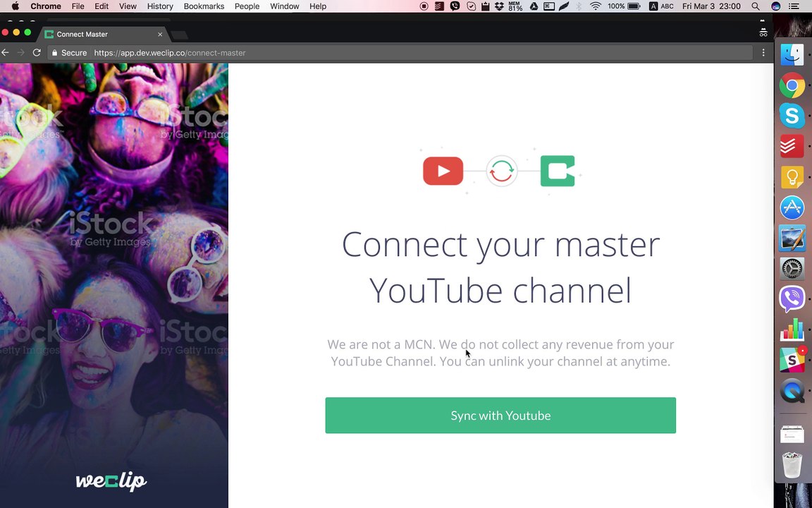Open the ABC input source menu
Image resolution: width=812 pixels, height=508 pixels.
coord(661,6)
